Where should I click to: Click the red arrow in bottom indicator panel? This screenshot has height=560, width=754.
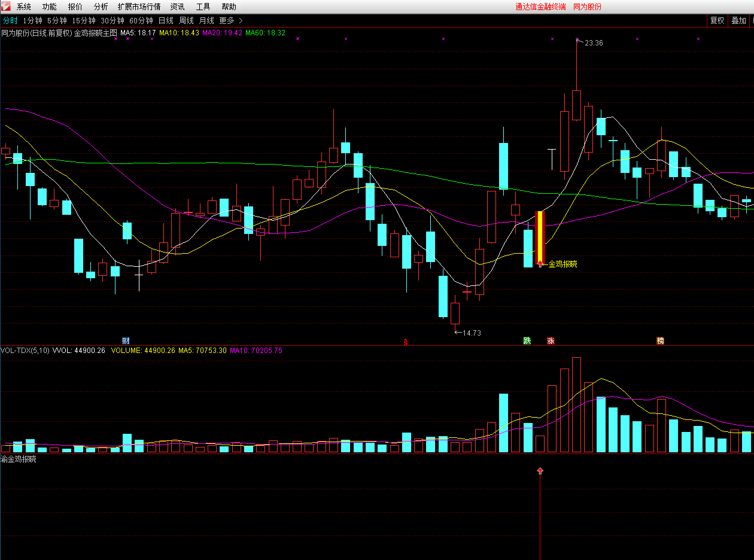coord(540,471)
